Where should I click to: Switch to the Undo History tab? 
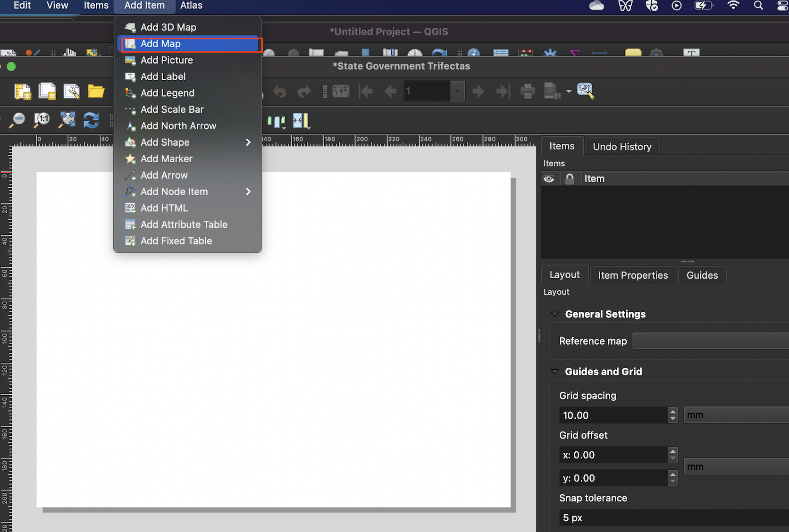[x=621, y=146]
